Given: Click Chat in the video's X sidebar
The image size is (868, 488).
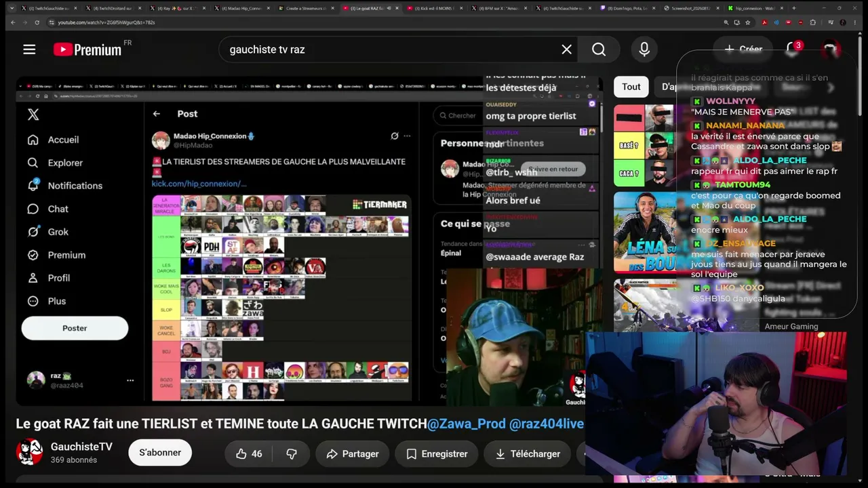Looking at the screenshot, I should (x=58, y=209).
